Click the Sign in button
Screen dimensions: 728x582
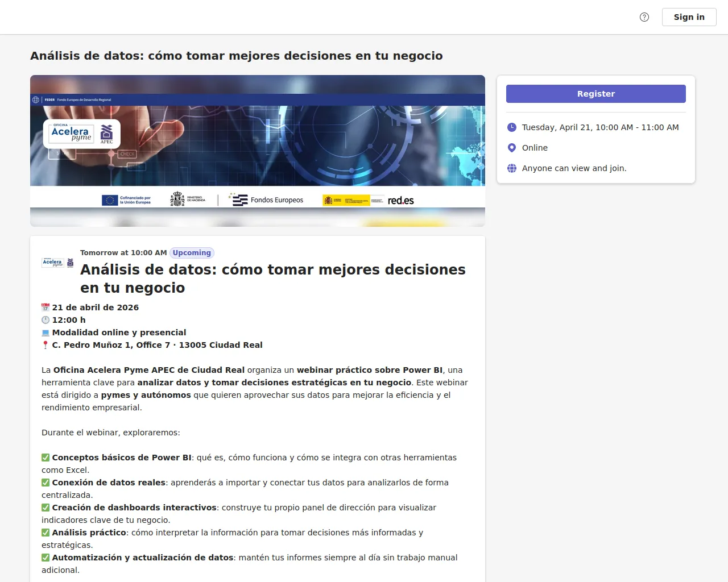click(x=689, y=17)
